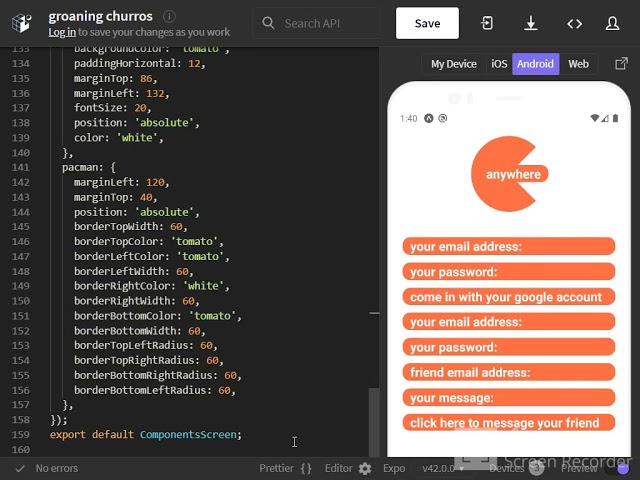The width and height of the screenshot is (640, 480).
Task: Tap the first your email address field
Action: pos(509,246)
